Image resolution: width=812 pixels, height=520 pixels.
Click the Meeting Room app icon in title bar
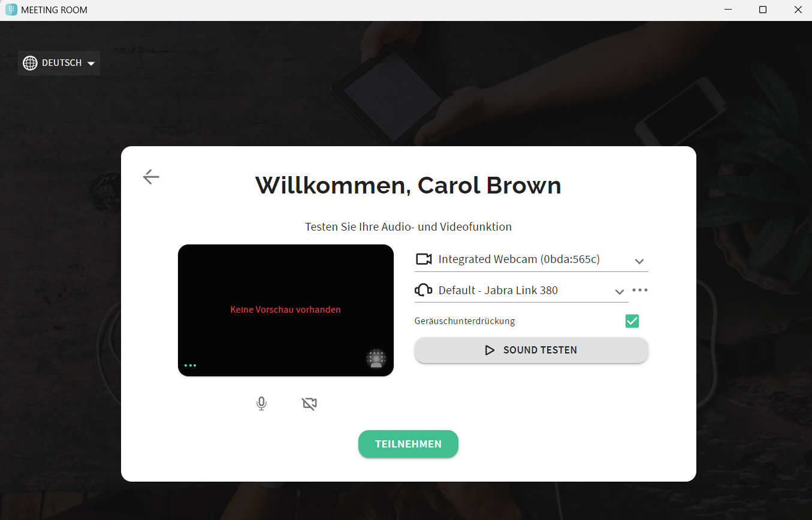coord(11,10)
